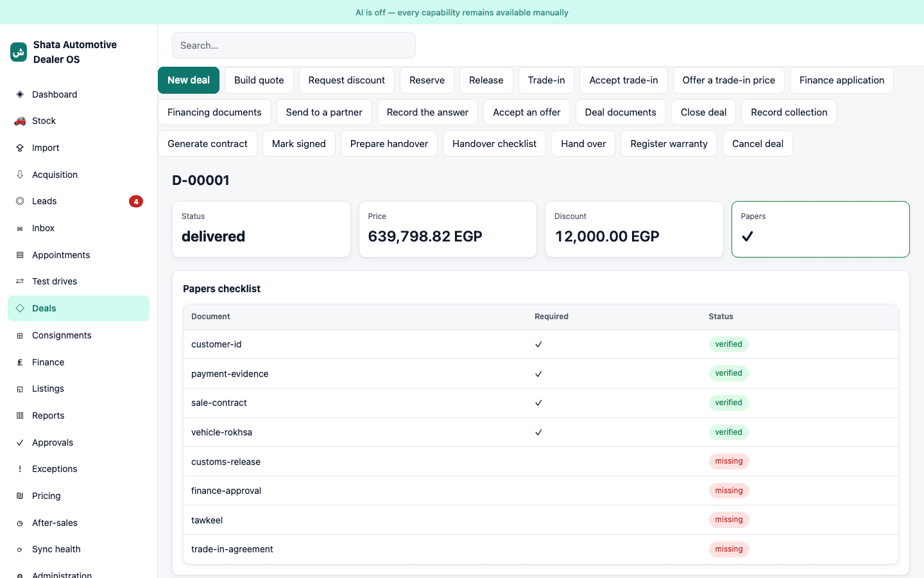Viewport: 924px width, 578px height.
Task: Click the Register warranty button
Action: (669, 144)
